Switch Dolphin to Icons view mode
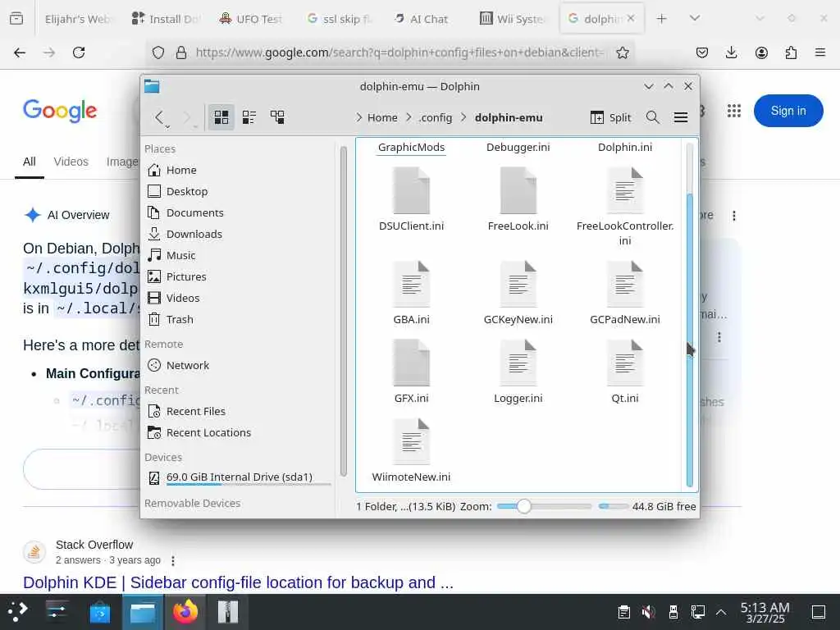This screenshot has height=630, width=840. 221,117
